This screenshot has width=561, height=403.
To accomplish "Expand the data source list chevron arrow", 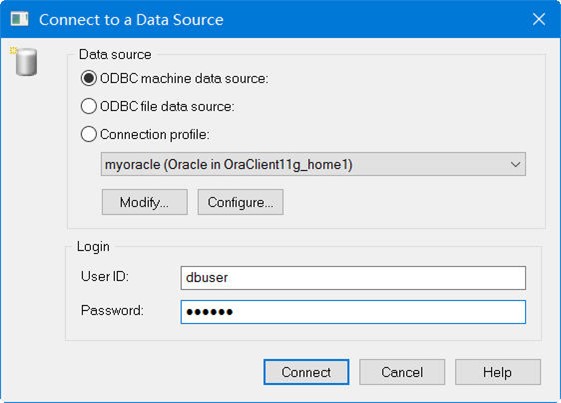I will [515, 165].
